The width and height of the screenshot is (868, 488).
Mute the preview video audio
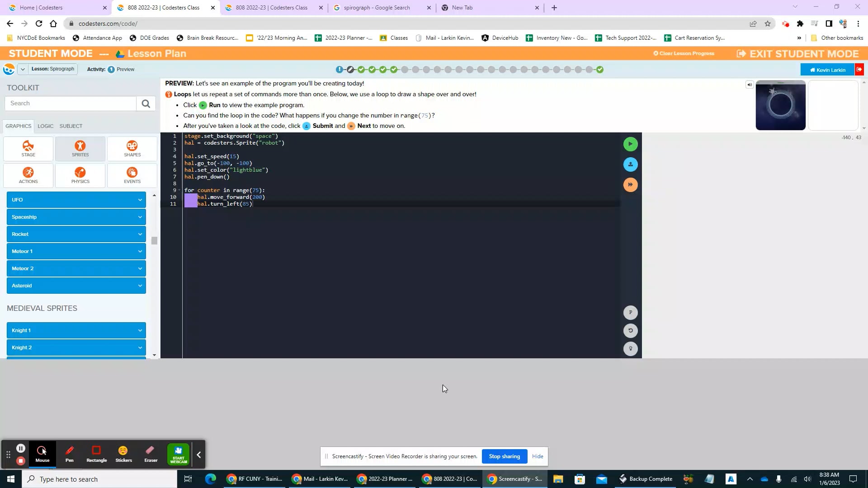point(750,84)
